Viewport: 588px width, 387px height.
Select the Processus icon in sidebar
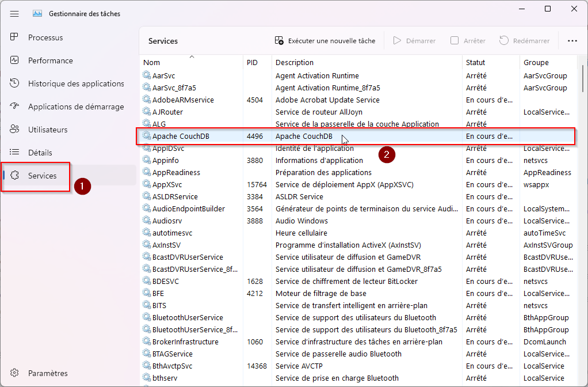tap(14, 37)
